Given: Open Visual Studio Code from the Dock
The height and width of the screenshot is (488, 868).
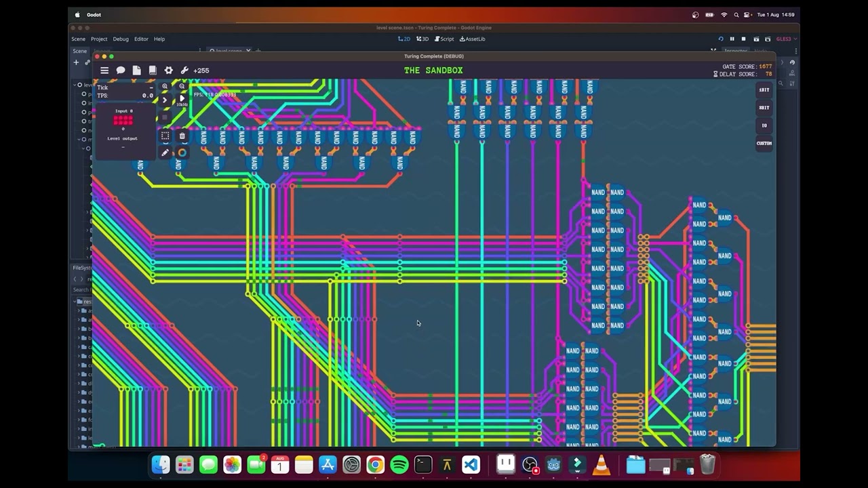Looking at the screenshot, I should 471,465.
